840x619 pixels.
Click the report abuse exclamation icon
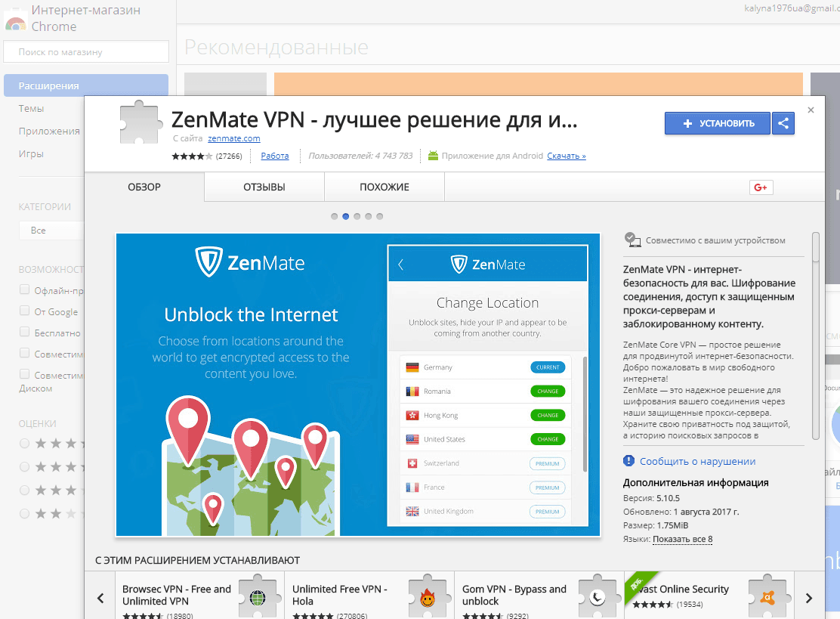[x=629, y=461]
